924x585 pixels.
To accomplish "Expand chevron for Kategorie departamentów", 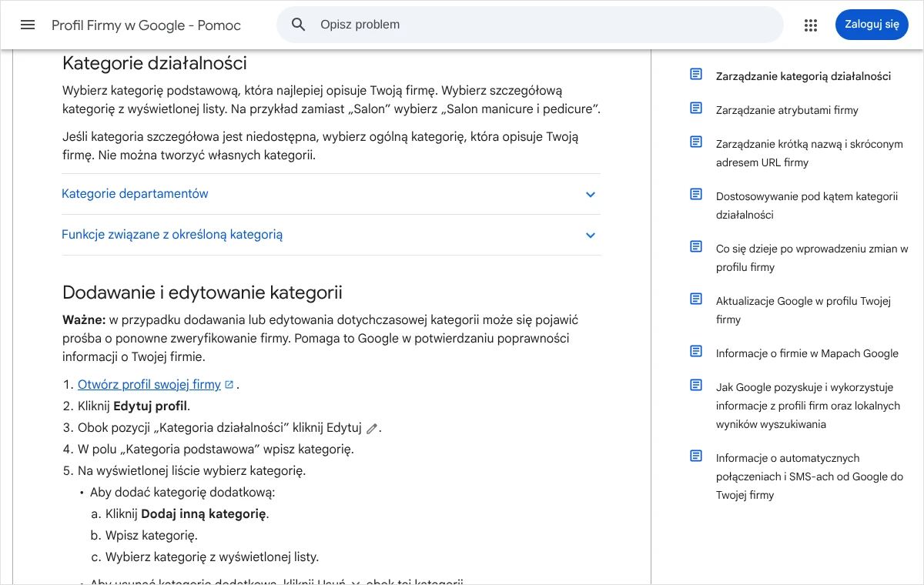I will point(591,194).
